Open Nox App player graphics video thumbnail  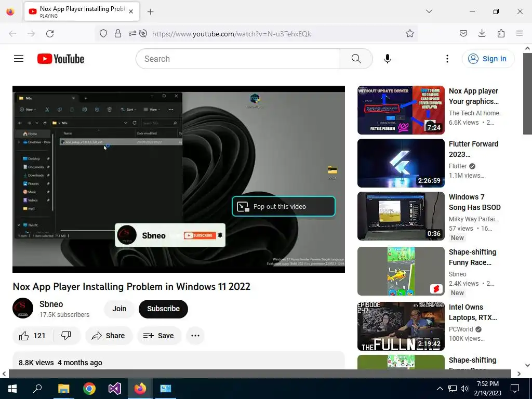coord(401,110)
